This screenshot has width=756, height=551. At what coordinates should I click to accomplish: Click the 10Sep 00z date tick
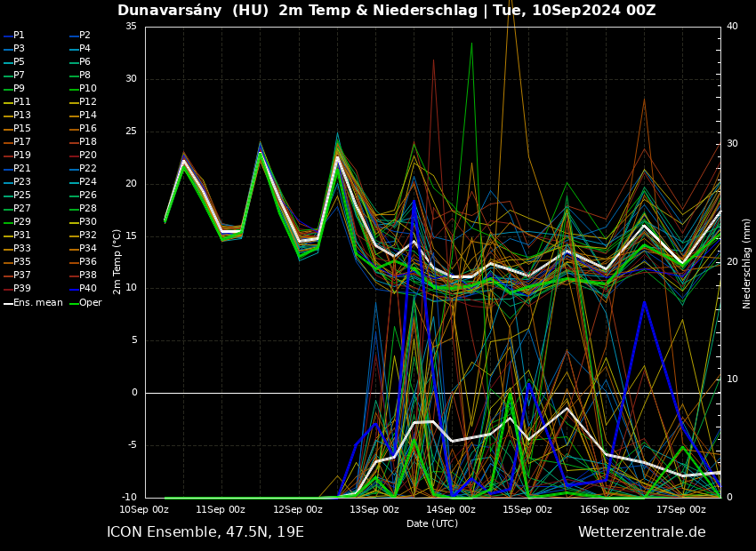[x=144, y=509]
